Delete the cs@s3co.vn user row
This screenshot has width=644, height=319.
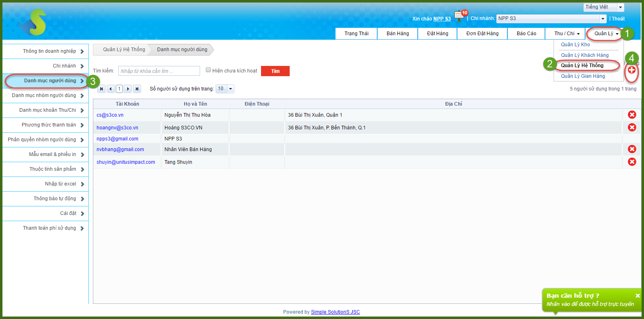point(632,115)
